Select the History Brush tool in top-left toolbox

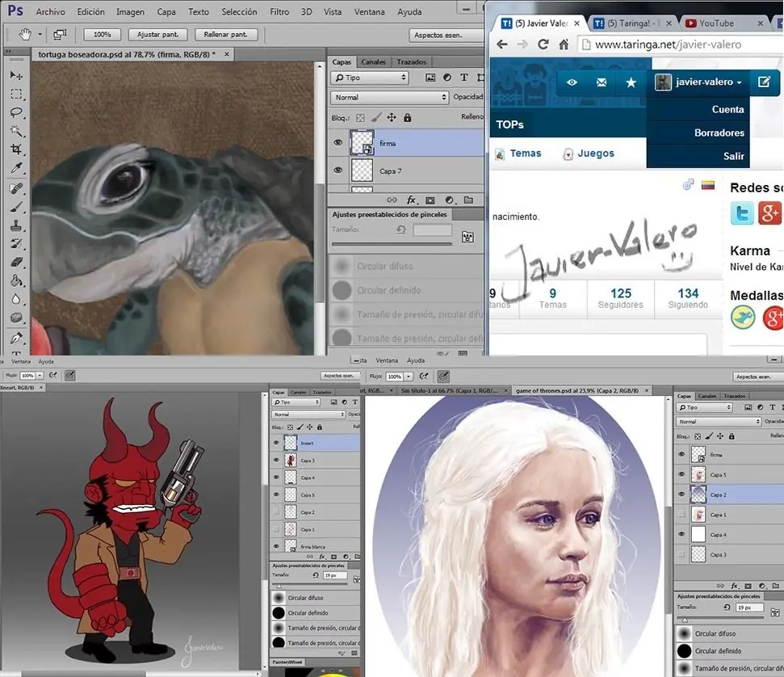(x=16, y=244)
